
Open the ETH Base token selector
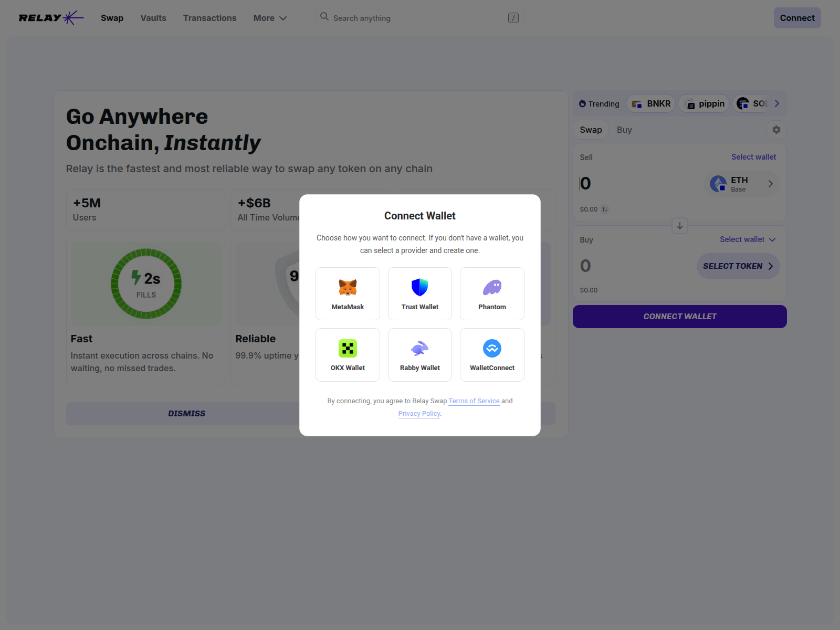pos(741,184)
